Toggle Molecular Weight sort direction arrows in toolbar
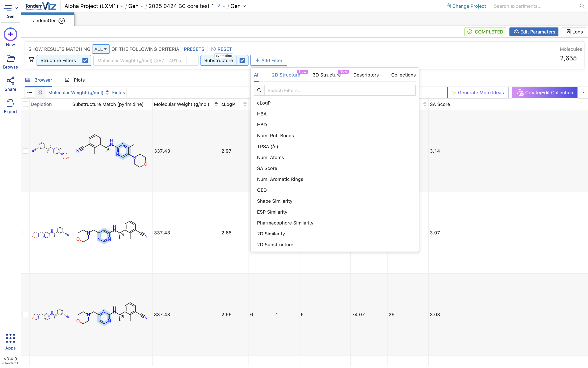The image size is (588, 368). pyautogui.click(x=107, y=92)
